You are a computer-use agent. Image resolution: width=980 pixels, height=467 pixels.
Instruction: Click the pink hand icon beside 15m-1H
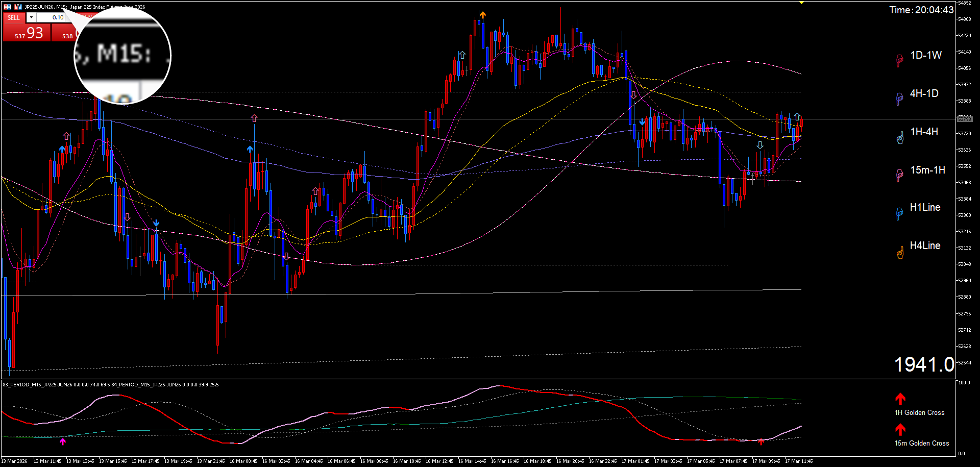[899, 175]
